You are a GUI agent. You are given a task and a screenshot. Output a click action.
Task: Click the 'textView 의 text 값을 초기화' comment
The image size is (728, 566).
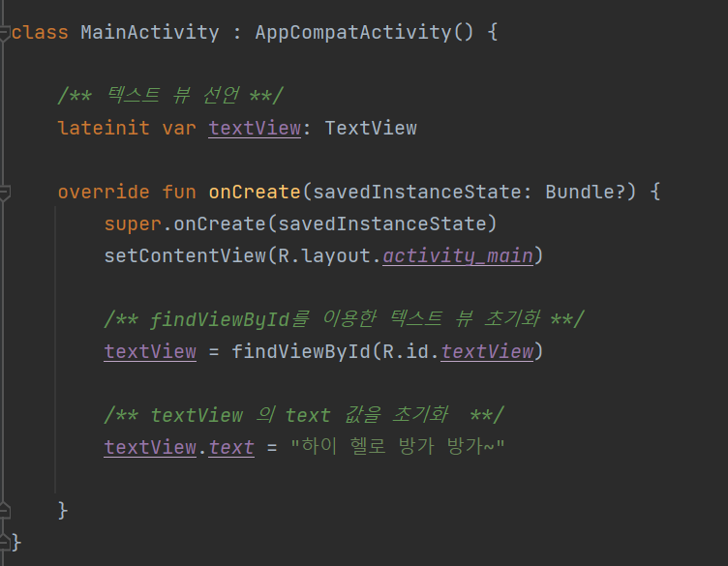click(304, 415)
